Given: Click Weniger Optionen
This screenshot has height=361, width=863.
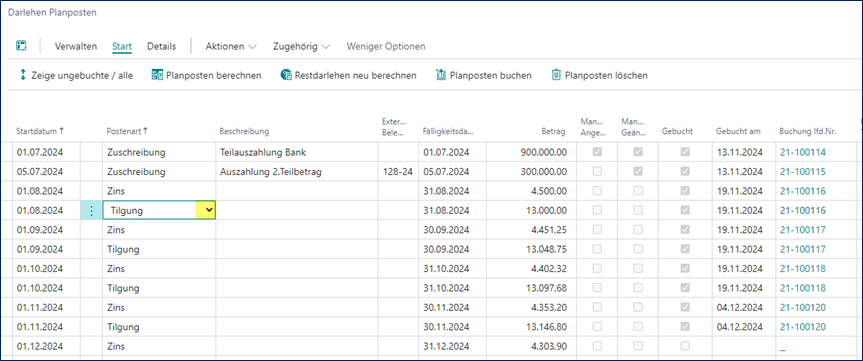Looking at the screenshot, I should [x=386, y=46].
